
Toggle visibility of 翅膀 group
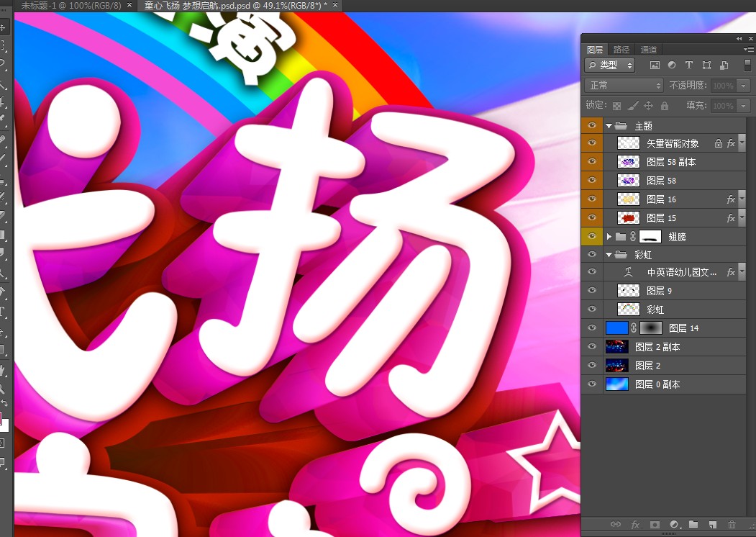(x=592, y=236)
